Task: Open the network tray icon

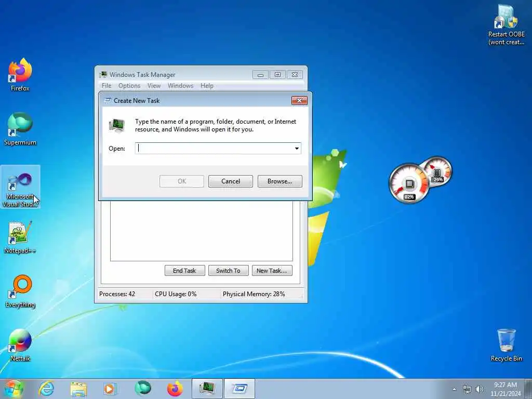Action: pos(467,389)
